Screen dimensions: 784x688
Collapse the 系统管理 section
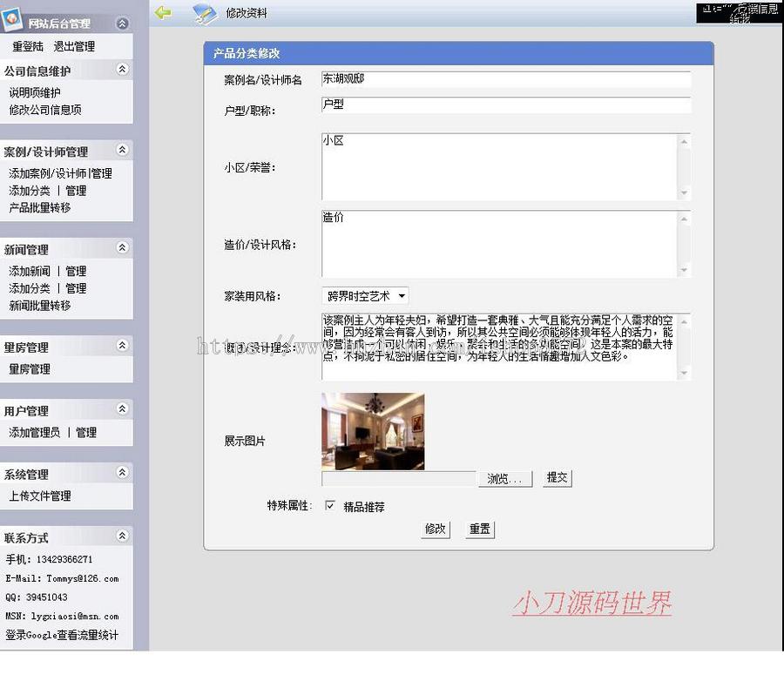point(122,473)
